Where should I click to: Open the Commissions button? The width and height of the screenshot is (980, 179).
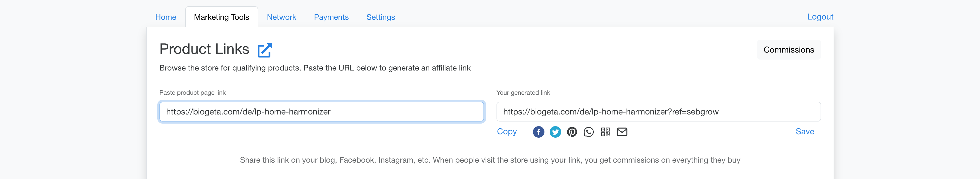click(789, 50)
